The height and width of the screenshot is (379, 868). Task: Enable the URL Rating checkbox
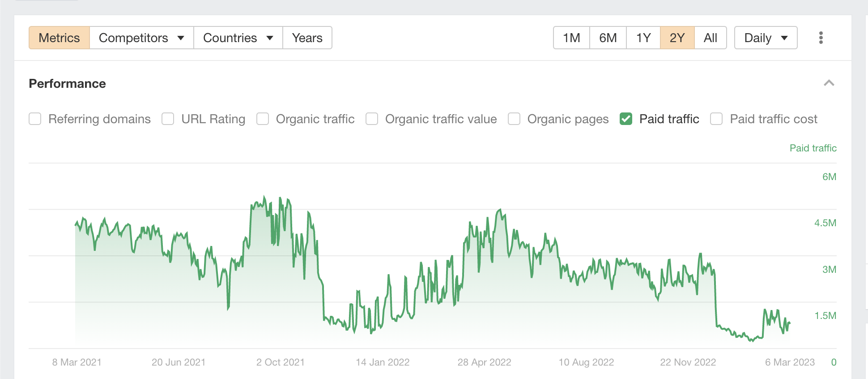[168, 119]
